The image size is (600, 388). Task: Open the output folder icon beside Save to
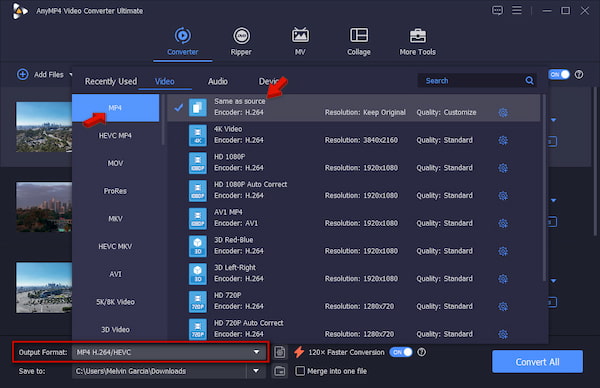click(280, 371)
